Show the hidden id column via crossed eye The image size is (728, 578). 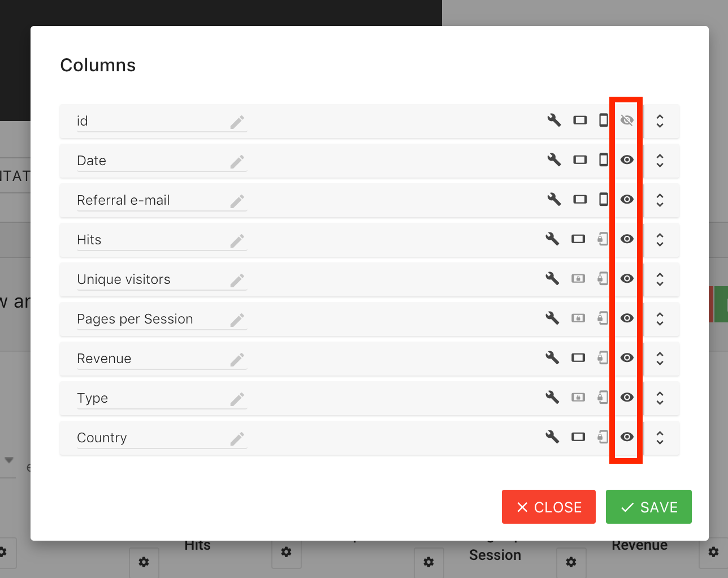tap(626, 120)
